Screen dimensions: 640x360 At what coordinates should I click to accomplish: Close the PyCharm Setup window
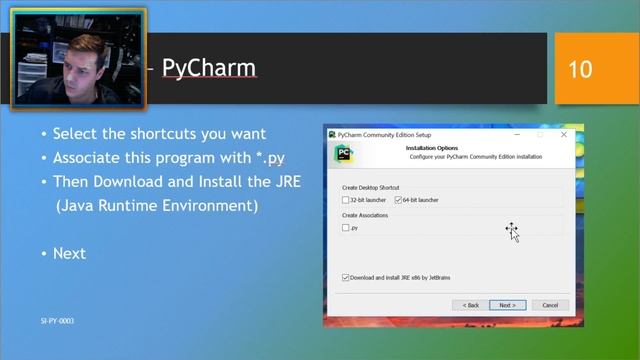click(x=564, y=134)
